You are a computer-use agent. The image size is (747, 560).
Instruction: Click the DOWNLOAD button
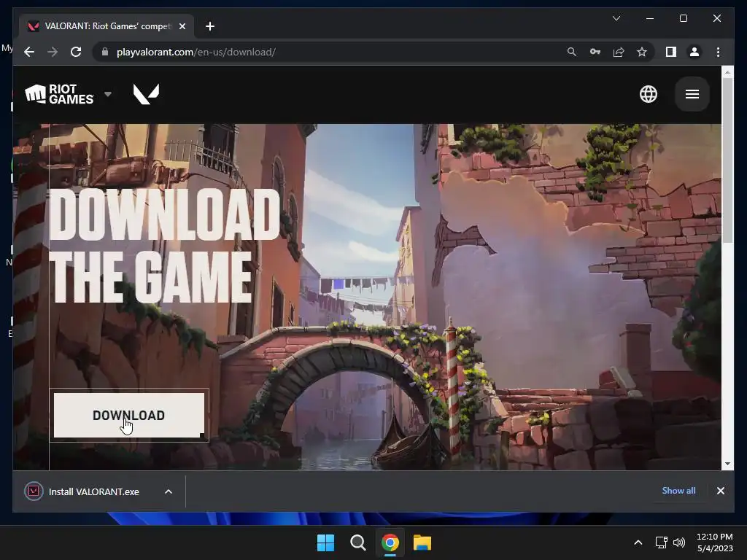coord(128,415)
